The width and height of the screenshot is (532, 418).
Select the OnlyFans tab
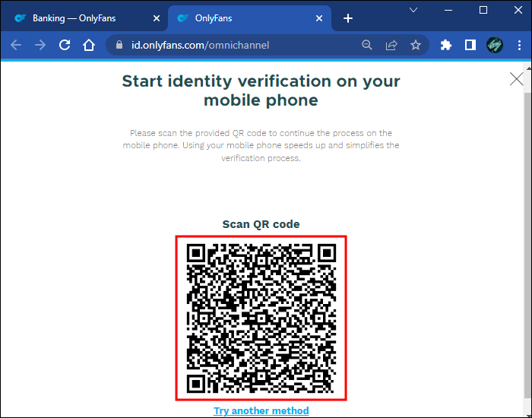click(x=249, y=18)
